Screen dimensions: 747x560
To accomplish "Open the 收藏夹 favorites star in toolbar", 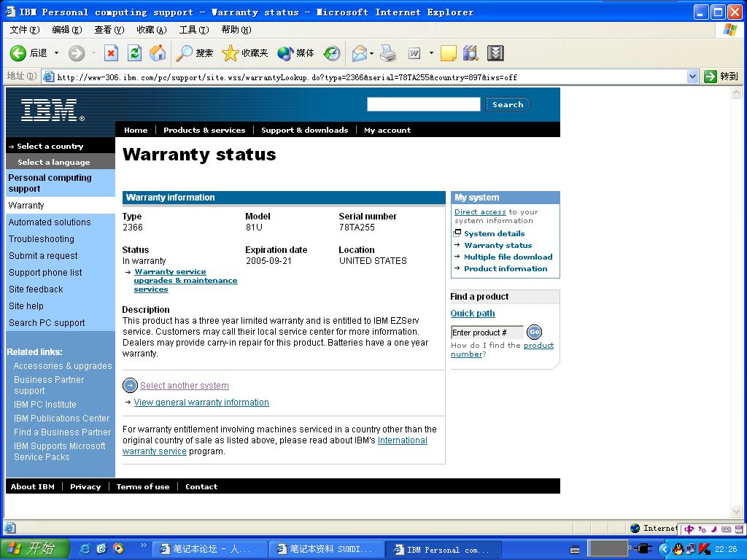I will (245, 52).
